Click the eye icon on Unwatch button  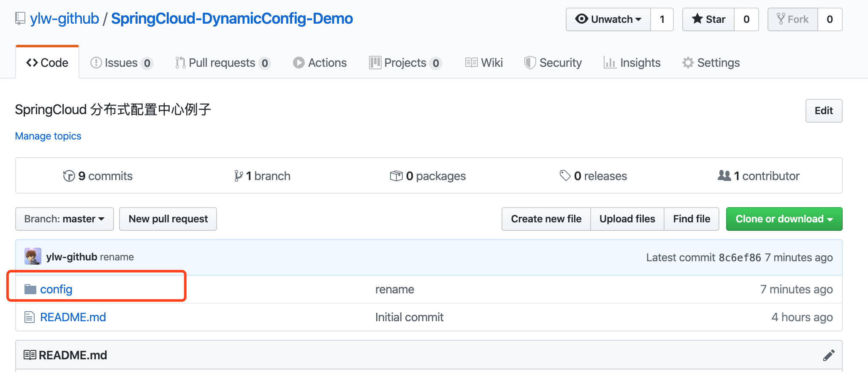[582, 19]
